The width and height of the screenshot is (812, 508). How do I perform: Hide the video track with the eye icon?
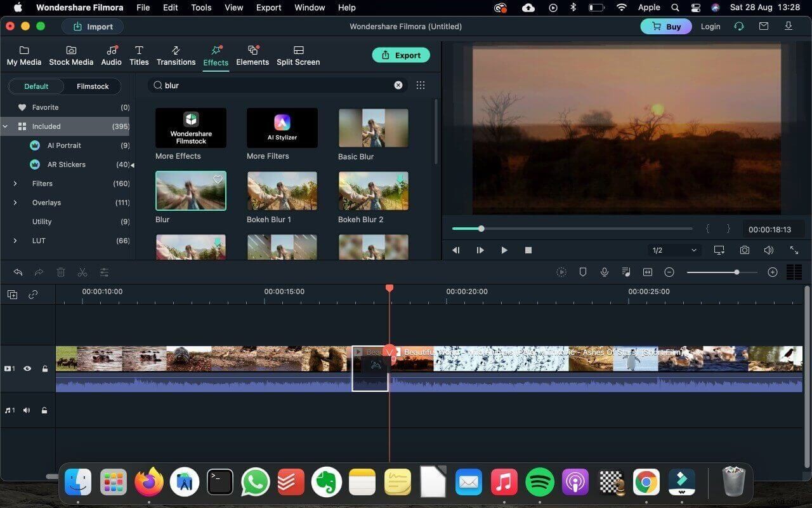[26, 368]
